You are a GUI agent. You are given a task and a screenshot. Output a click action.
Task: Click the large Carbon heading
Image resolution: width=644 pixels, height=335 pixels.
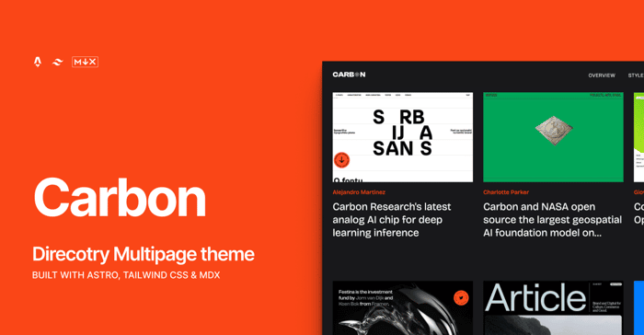pos(120,198)
